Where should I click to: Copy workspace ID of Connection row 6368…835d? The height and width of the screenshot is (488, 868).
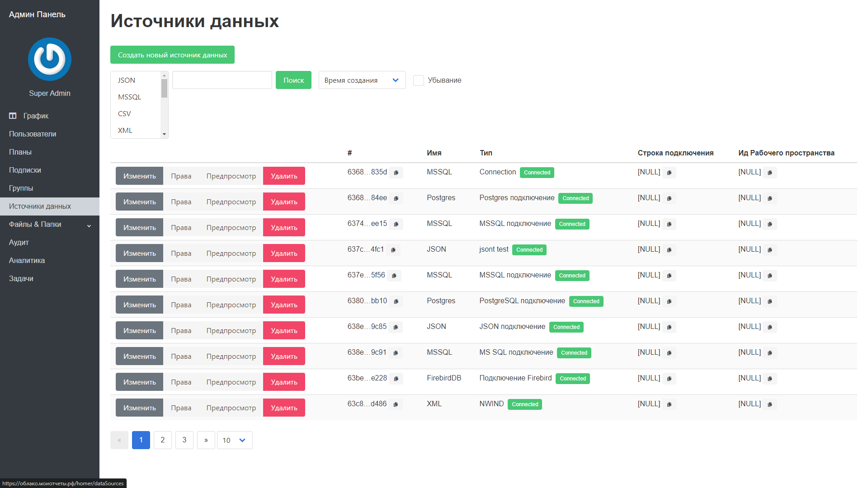coord(770,173)
